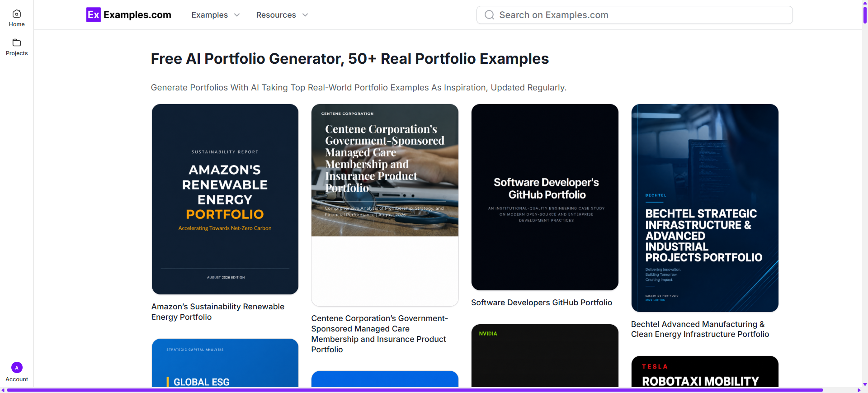Open the Global ESG portfolio thumbnail

coord(225,363)
